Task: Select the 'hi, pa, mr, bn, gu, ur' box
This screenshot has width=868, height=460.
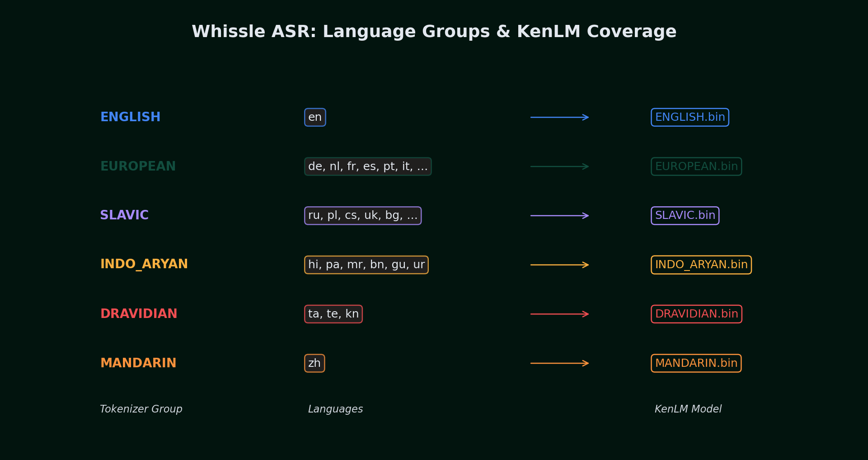Action: pos(366,265)
